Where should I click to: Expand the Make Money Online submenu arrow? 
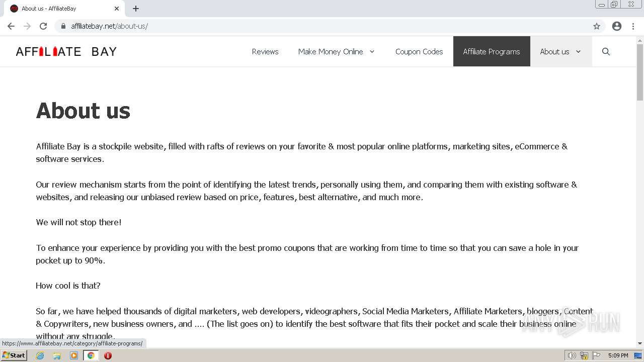(372, 51)
